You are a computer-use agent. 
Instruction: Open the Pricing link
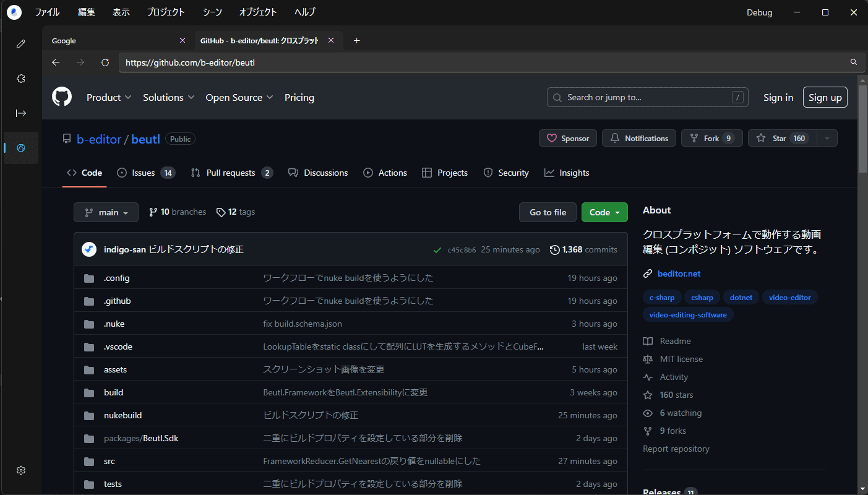[x=299, y=97]
